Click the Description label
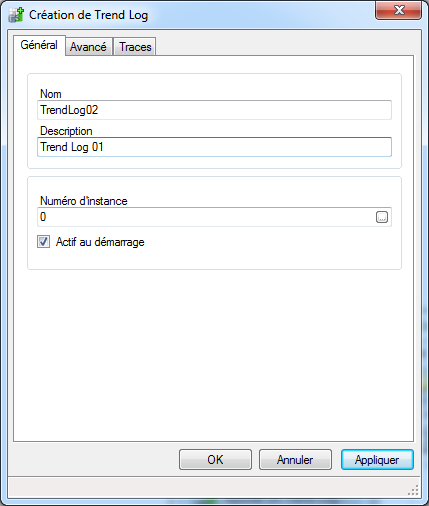Viewport: 429px width, 506px height. click(x=66, y=131)
